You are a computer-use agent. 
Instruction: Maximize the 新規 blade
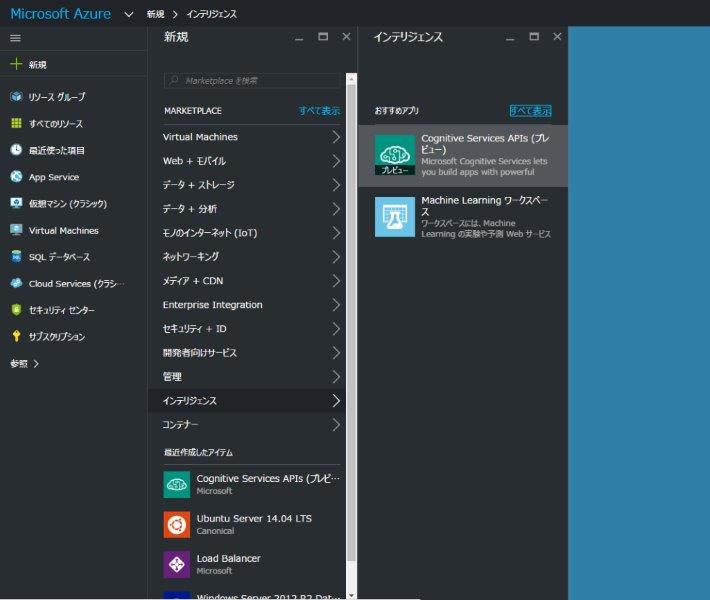pos(323,37)
